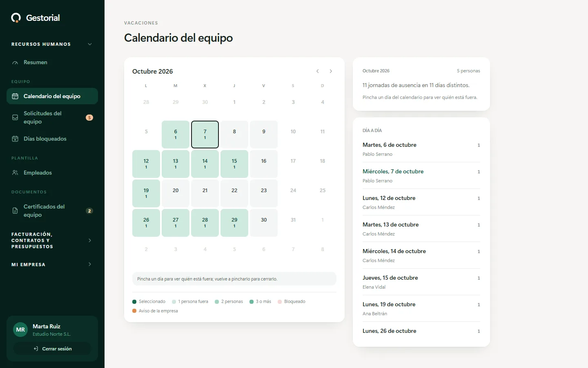Open the Resumen page
Image resolution: width=588 pixels, height=368 pixels.
pyautogui.click(x=52, y=62)
